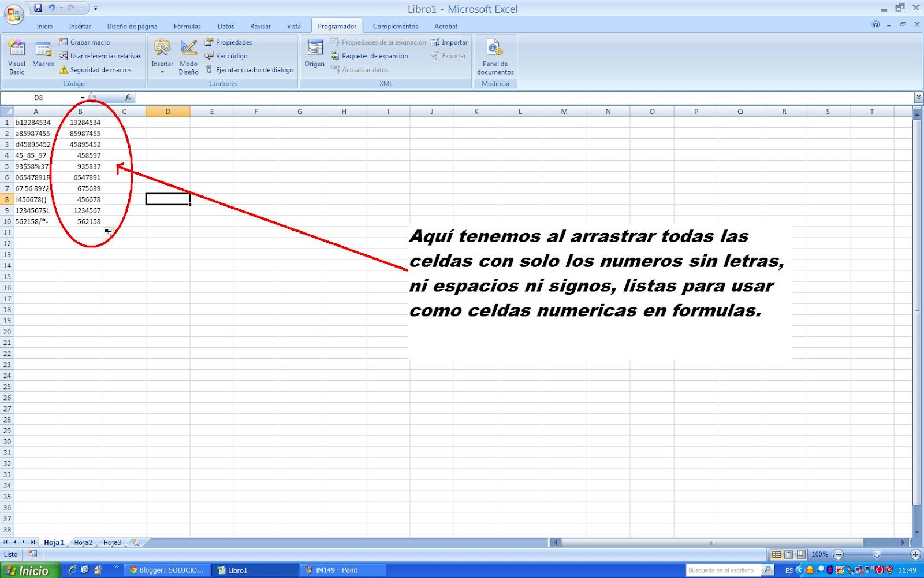Open Blogger window in taskbar
Screen dimensions: 924x578
166,570
